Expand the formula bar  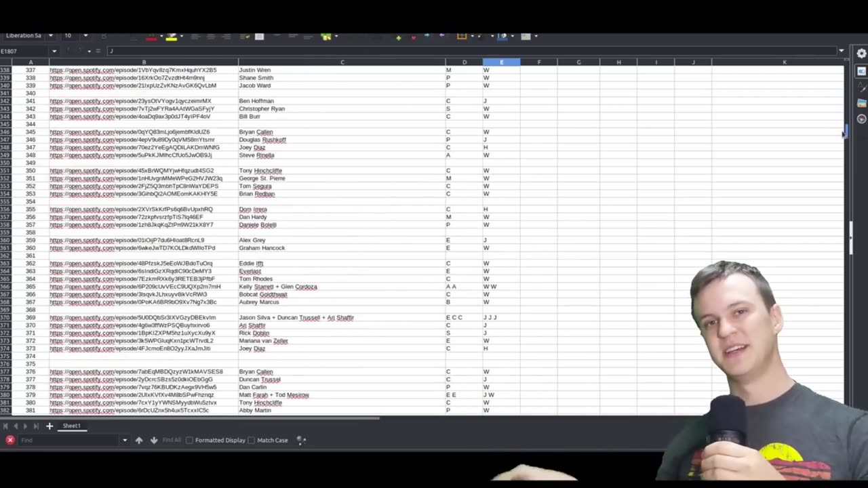[842, 51]
